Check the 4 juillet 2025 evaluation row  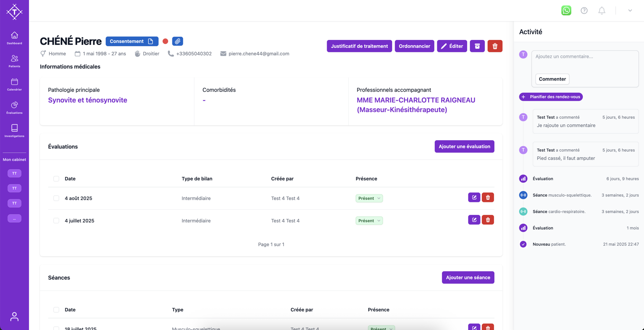click(x=56, y=221)
